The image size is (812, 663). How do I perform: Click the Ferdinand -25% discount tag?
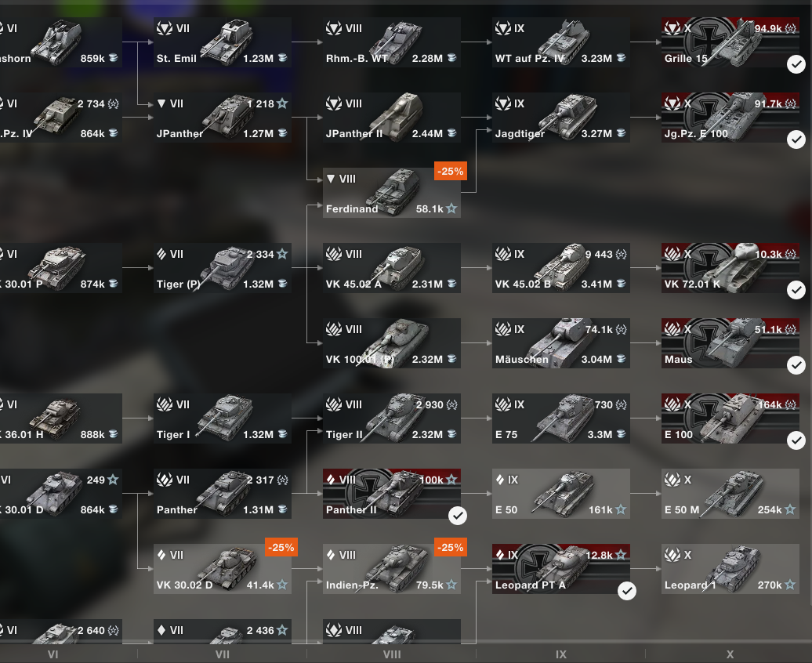click(x=451, y=172)
